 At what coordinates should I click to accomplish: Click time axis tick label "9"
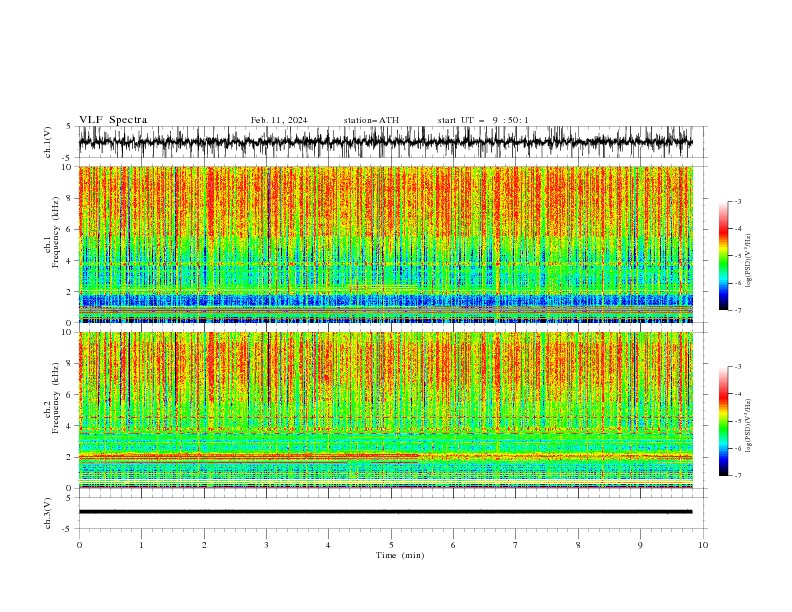(x=640, y=545)
